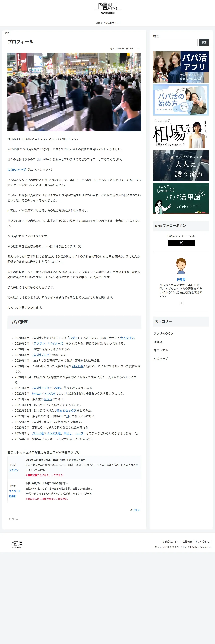Open the 大人に誘う流れ sidebar banner
The width and height of the screenshot is (215, 644).
[181, 166]
